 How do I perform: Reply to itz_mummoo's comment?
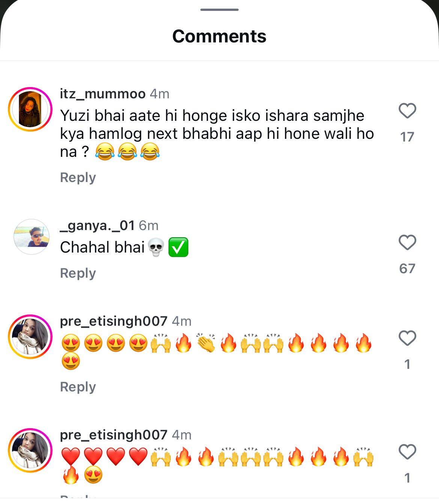78,178
